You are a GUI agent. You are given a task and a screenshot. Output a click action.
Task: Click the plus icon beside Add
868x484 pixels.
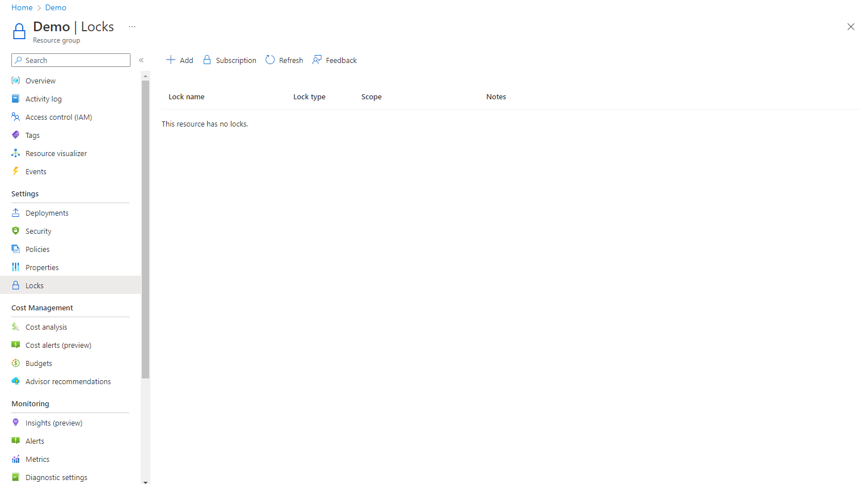click(171, 60)
